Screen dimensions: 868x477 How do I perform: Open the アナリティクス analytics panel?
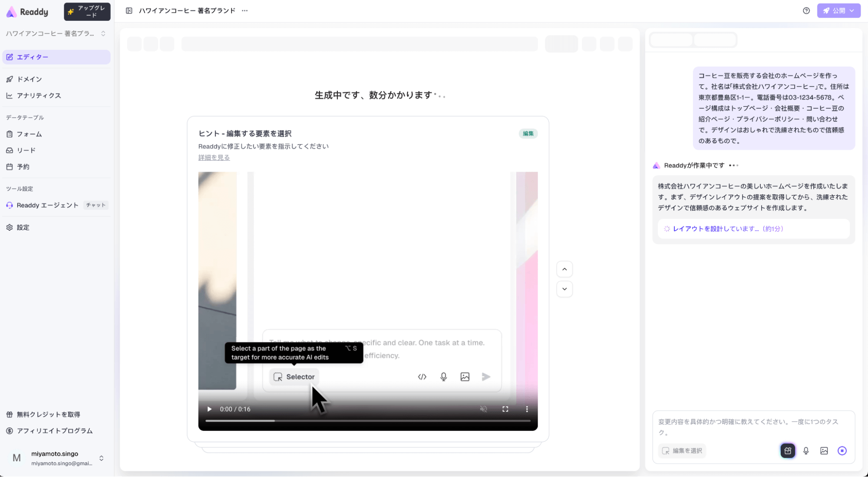pos(39,96)
